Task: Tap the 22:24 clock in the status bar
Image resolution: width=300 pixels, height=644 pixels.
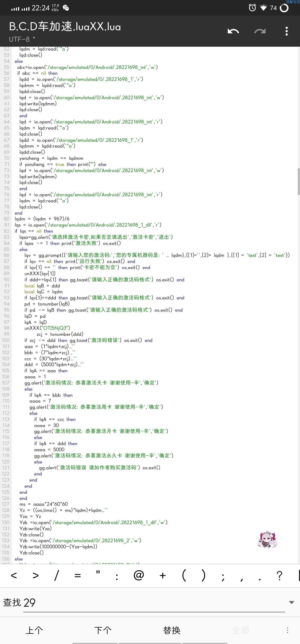Action: point(41,8)
